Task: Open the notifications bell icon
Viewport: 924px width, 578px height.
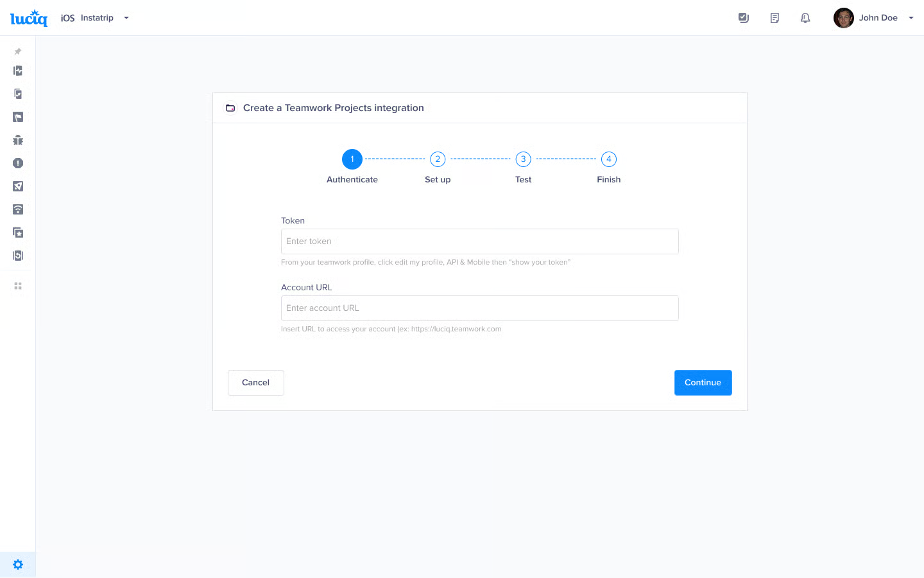Action: 805,18
